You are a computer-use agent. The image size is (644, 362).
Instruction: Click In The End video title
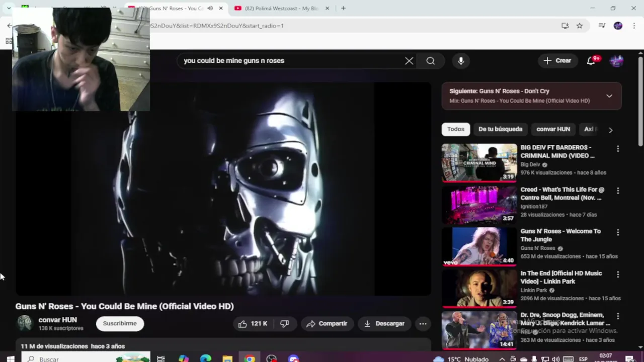tap(561, 277)
